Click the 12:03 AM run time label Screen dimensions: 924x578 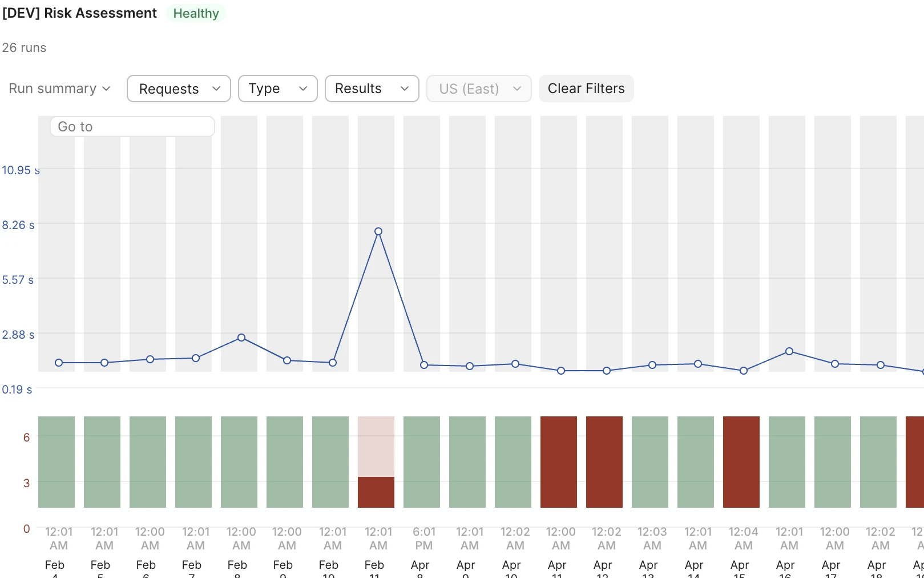tap(652, 539)
